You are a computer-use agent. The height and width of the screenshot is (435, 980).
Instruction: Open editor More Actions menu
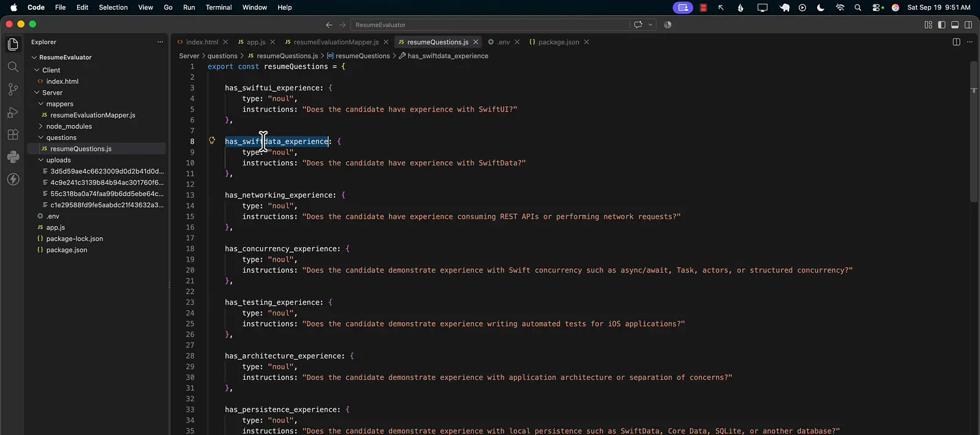pos(970,42)
